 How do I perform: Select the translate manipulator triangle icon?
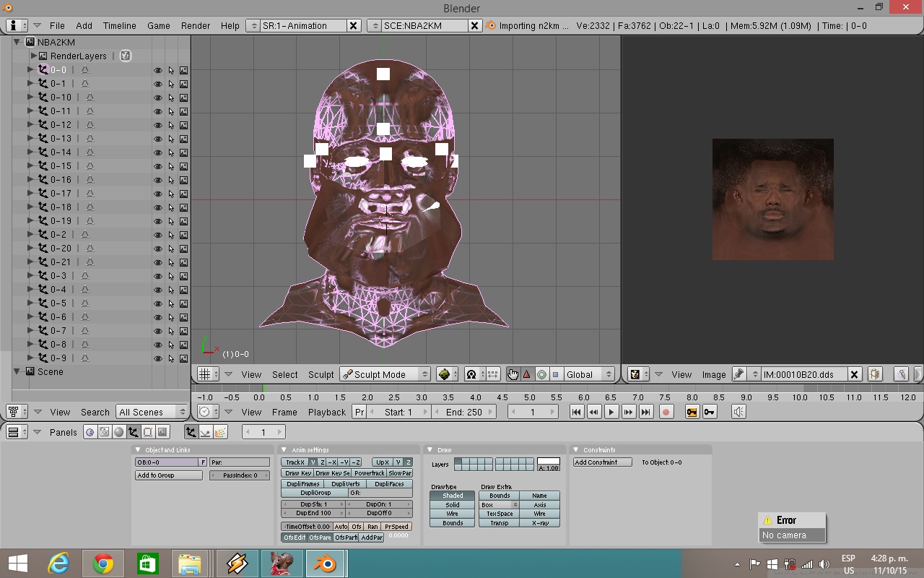tap(527, 374)
